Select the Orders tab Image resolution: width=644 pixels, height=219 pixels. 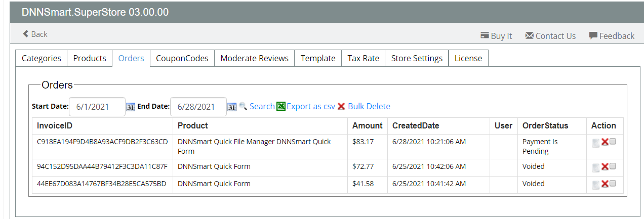(x=131, y=58)
